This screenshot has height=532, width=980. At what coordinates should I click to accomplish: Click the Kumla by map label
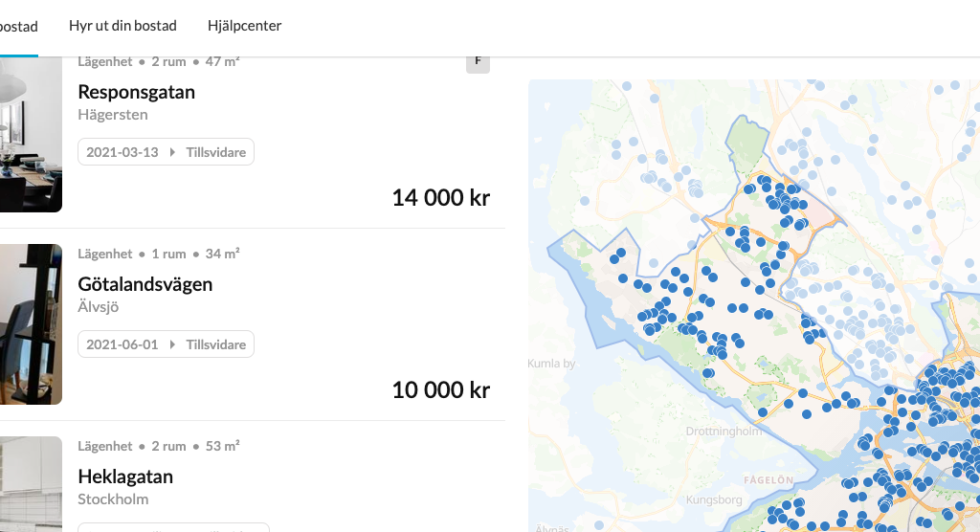coord(551,364)
